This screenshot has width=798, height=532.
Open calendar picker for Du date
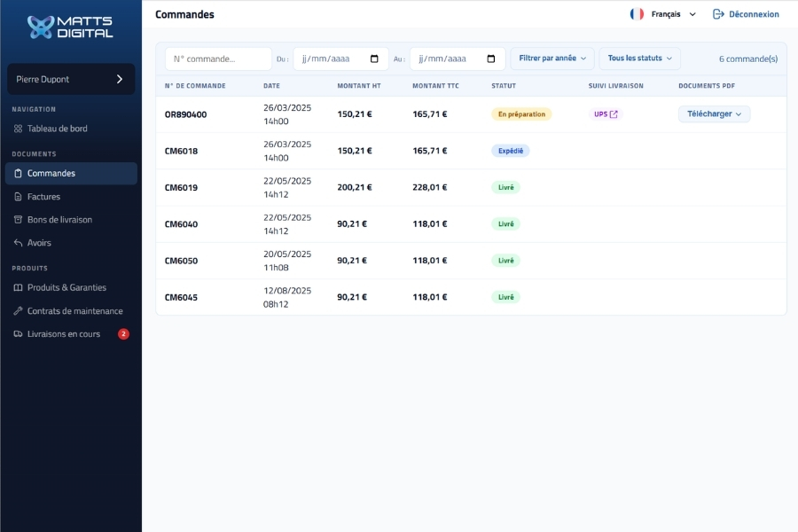374,59
